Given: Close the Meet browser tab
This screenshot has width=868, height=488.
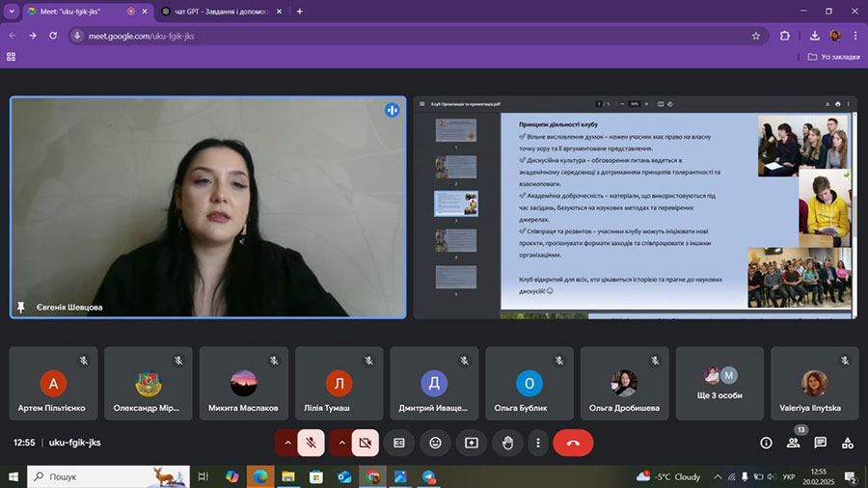Looking at the screenshot, I should click(x=145, y=11).
